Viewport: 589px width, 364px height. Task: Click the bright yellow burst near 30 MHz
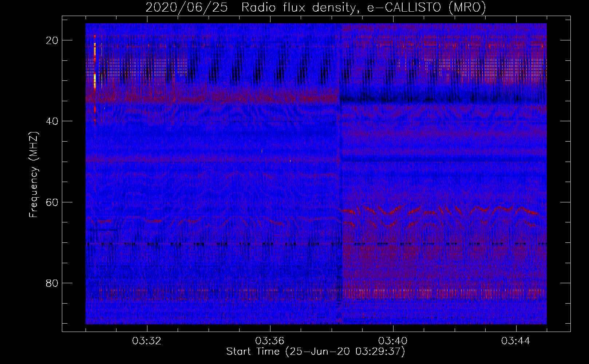click(95, 81)
